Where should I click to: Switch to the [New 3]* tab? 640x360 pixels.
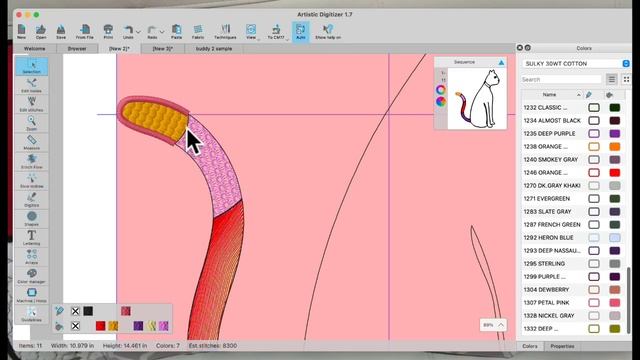(162, 49)
